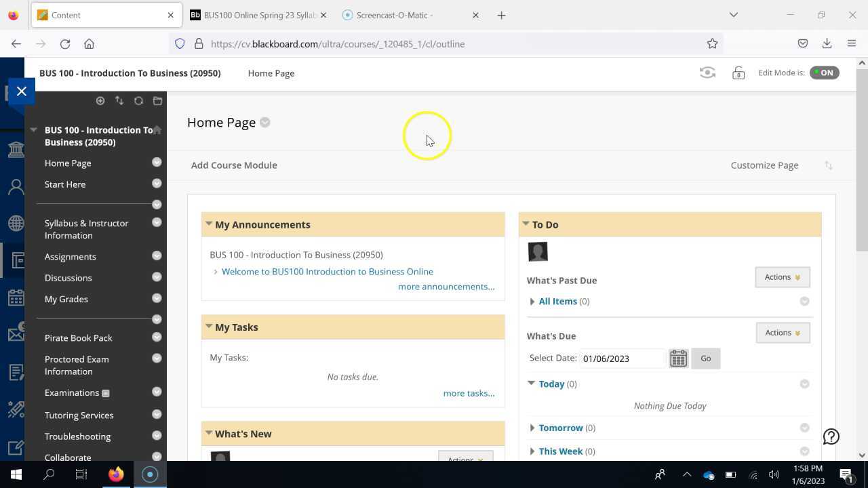Click the Student Preview eye icon
This screenshot has width=868, height=488.
click(707, 73)
